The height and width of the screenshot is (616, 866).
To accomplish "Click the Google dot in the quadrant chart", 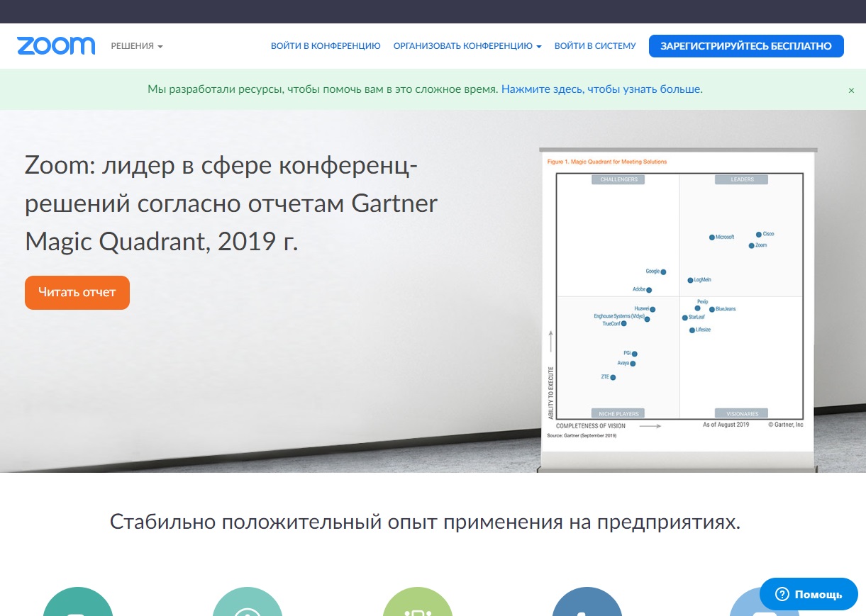I will point(663,271).
